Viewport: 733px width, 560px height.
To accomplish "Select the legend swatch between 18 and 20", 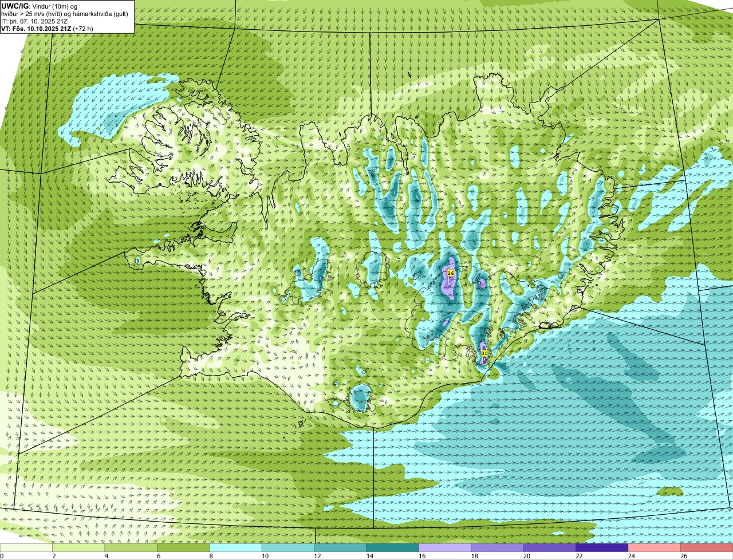I will [x=497, y=547].
